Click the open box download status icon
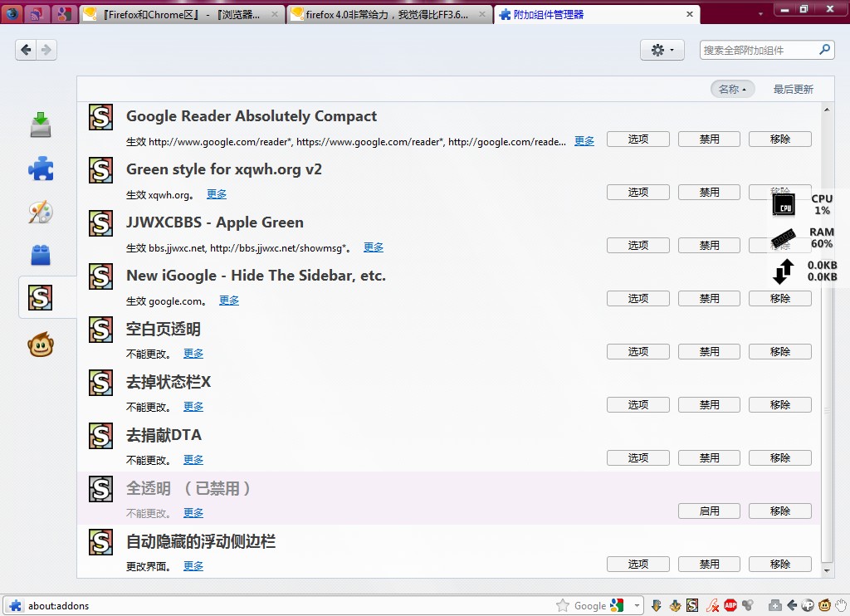Image resolution: width=850 pixels, height=616 pixels. 675,605
